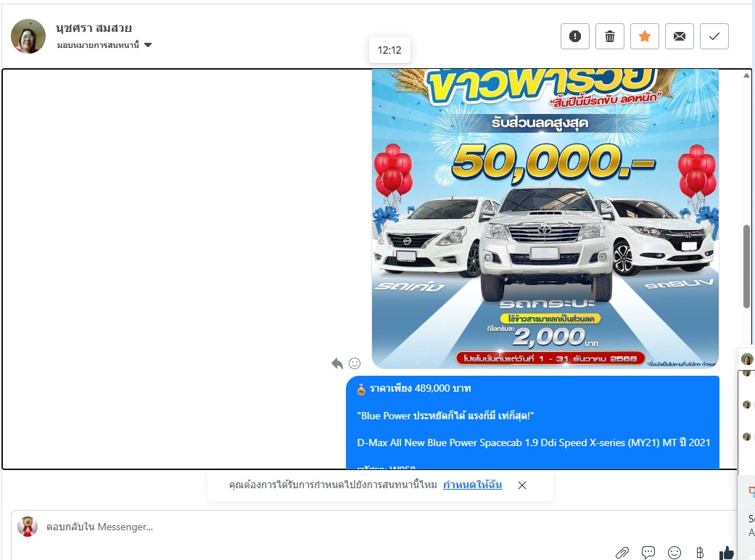Open the 50,000 discount car promo image
The width and height of the screenshot is (755, 560).
pos(545,219)
